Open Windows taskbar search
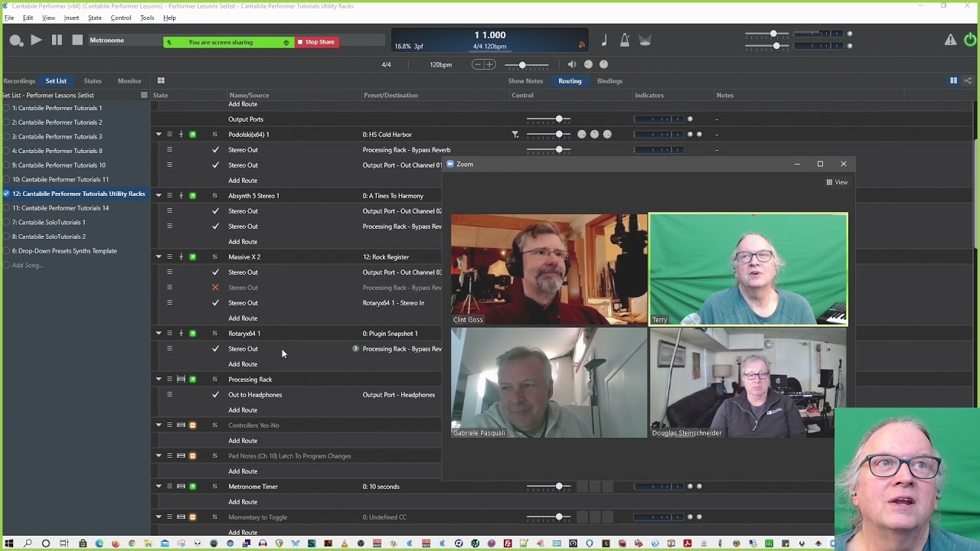980x551 pixels. click(28, 543)
